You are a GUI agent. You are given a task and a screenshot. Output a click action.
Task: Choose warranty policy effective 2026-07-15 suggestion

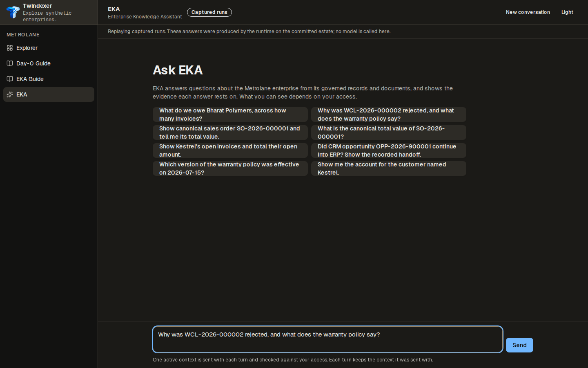click(x=230, y=168)
